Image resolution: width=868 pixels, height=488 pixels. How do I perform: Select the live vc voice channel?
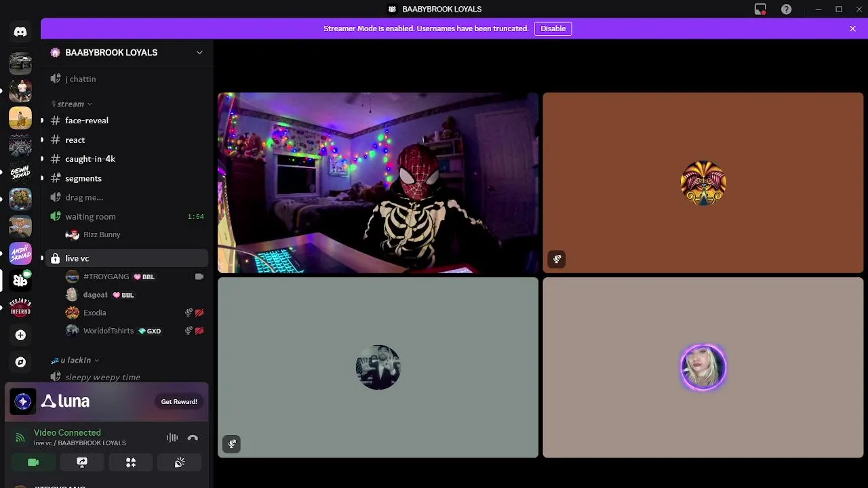click(x=126, y=258)
